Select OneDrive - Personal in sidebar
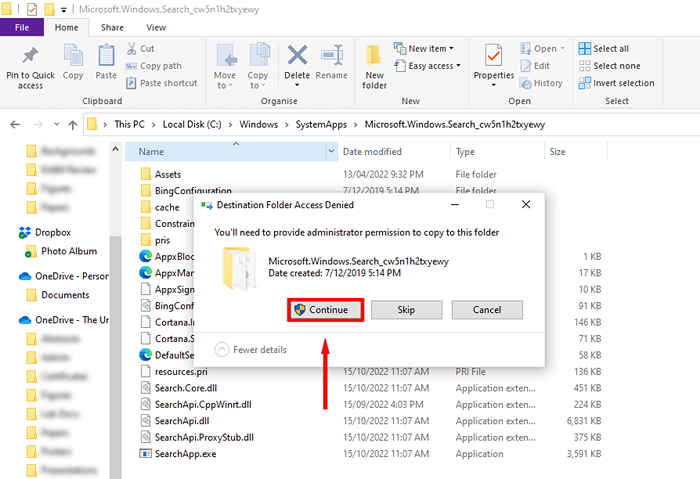Viewport: 700px width, 479px height. click(x=63, y=276)
